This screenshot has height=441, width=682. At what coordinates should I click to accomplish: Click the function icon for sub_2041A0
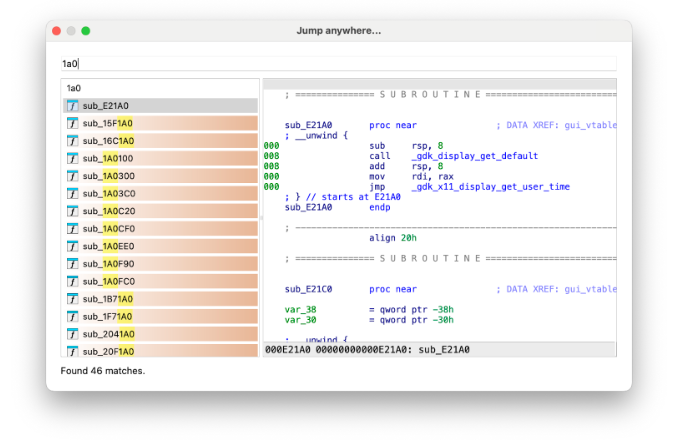pyautogui.click(x=73, y=334)
